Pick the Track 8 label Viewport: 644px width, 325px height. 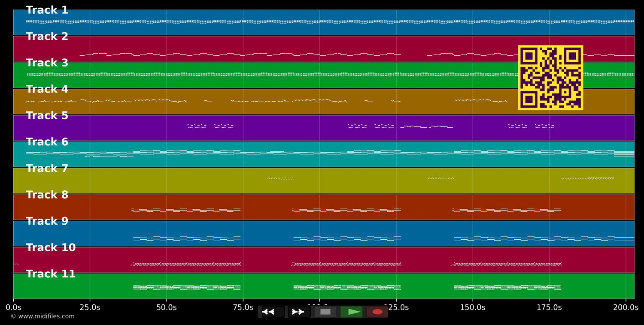(47, 195)
